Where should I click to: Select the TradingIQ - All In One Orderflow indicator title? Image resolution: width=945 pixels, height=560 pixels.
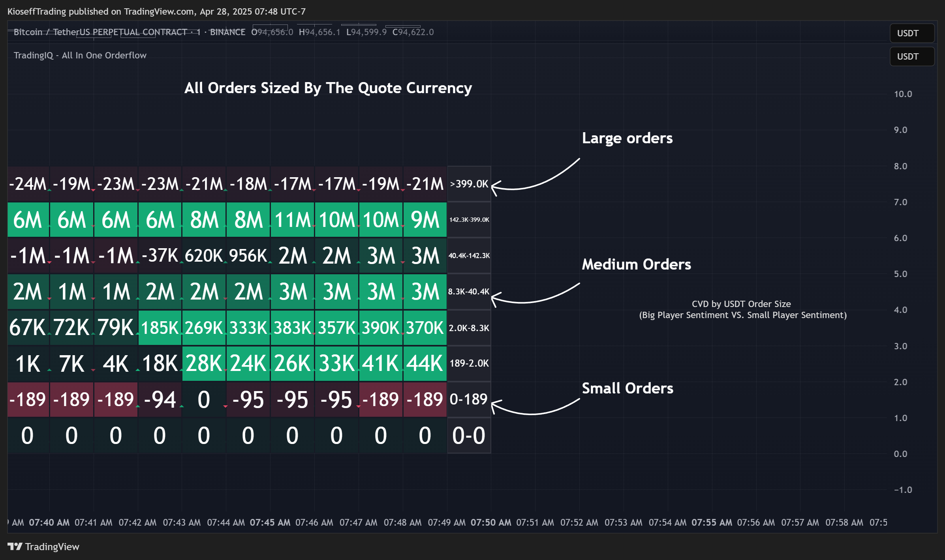[80, 55]
